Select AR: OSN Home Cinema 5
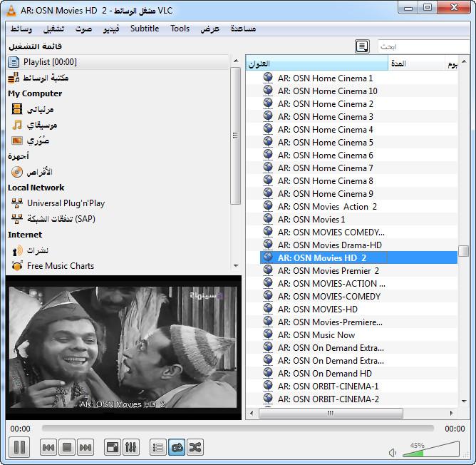 pos(326,143)
